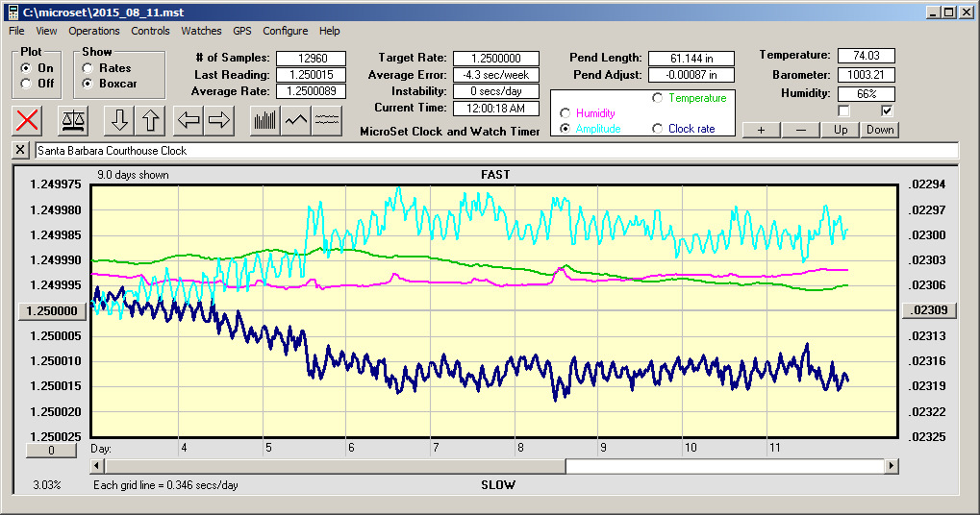Viewport: 980px width, 515px height.
Task: Click the Pend Adjust field
Action: pyautogui.click(x=691, y=75)
